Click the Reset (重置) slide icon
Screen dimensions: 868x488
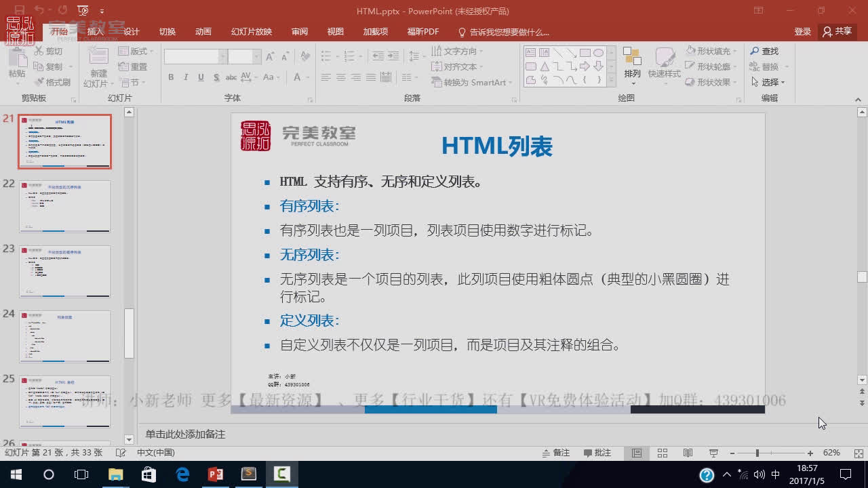click(x=134, y=66)
